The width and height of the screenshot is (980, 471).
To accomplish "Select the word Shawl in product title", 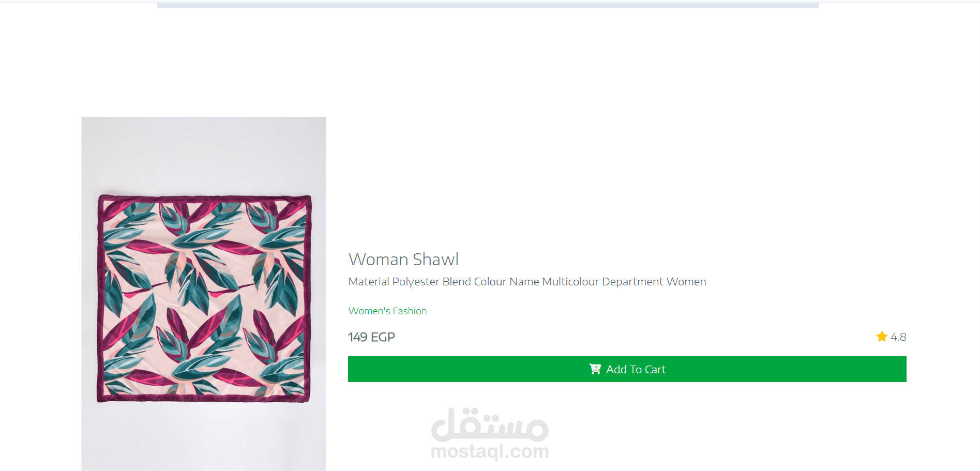I will point(436,259).
